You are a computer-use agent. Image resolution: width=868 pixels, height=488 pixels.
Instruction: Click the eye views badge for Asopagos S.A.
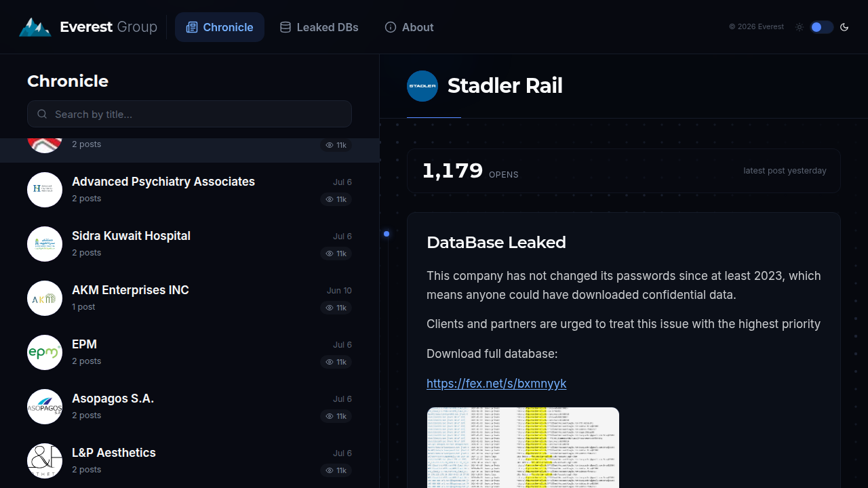(x=336, y=416)
